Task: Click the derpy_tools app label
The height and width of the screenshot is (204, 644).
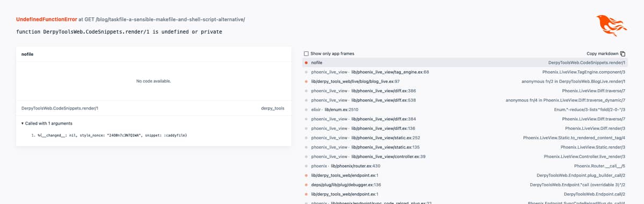Action: (x=273, y=108)
